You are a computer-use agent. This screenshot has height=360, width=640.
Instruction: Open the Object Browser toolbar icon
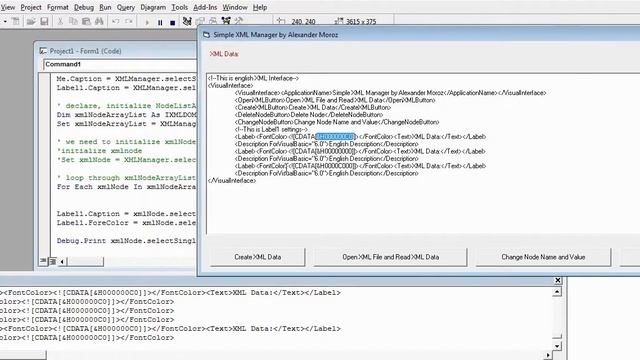coord(226,21)
